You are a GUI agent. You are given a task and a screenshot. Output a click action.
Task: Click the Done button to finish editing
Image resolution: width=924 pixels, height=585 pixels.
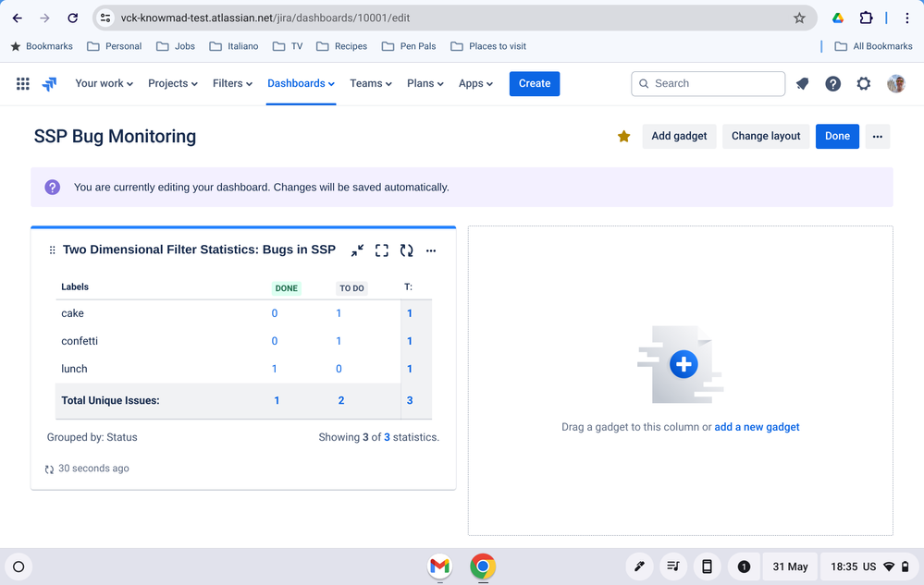(837, 137)
